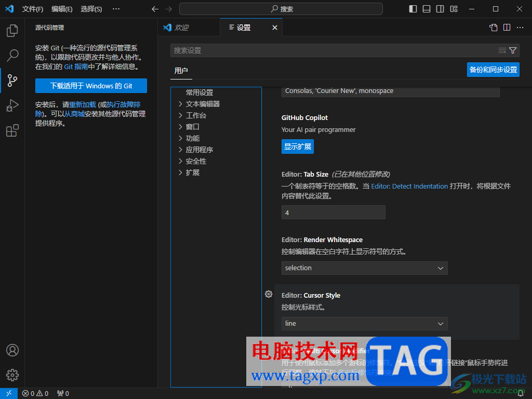Open Cursor Style dropdown
This screenshot has width=532, height=399.
[364, 324]
